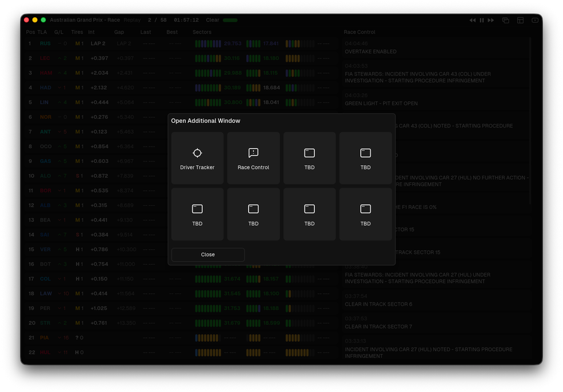Select driver PIA in the timing table

click(x=44, y=338)
